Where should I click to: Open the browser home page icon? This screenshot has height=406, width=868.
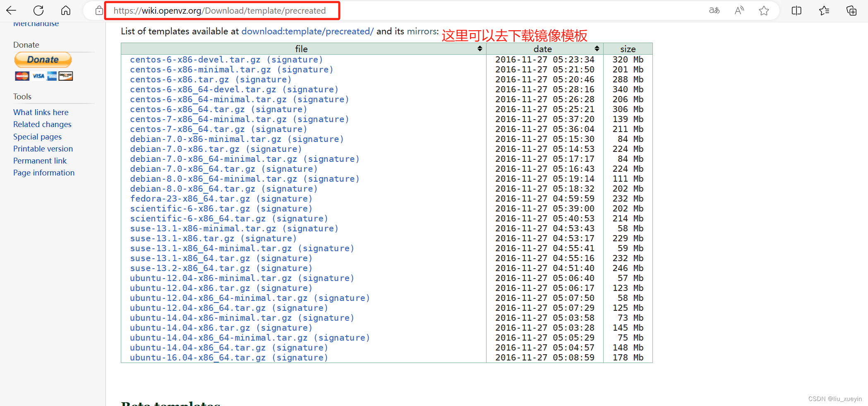[x=66, y=10]
